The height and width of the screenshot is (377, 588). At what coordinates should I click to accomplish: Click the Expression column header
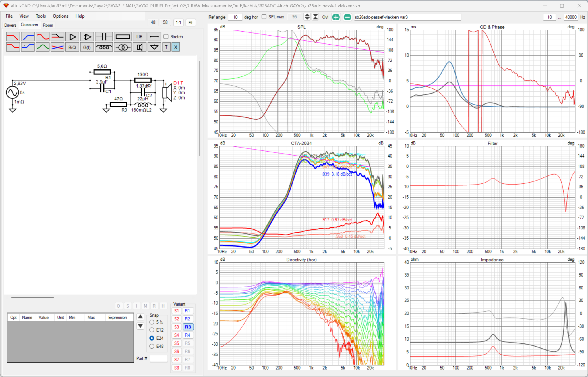(x=118, y=317)
